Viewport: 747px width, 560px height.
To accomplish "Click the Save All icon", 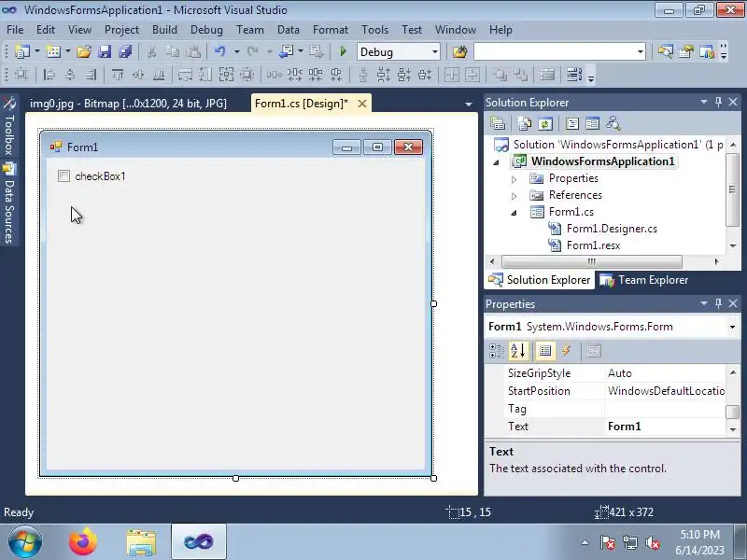I will (125, 51).
